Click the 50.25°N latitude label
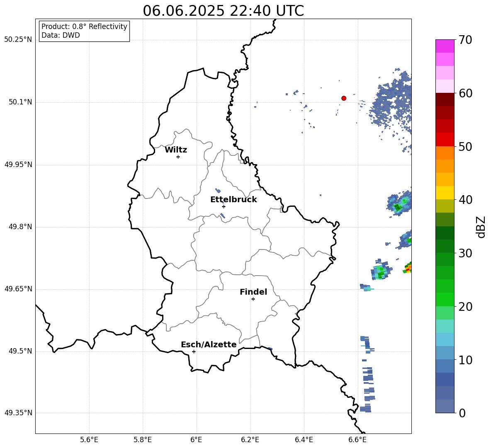The width and height of the screenshot is (491, 448). [18, 40]
